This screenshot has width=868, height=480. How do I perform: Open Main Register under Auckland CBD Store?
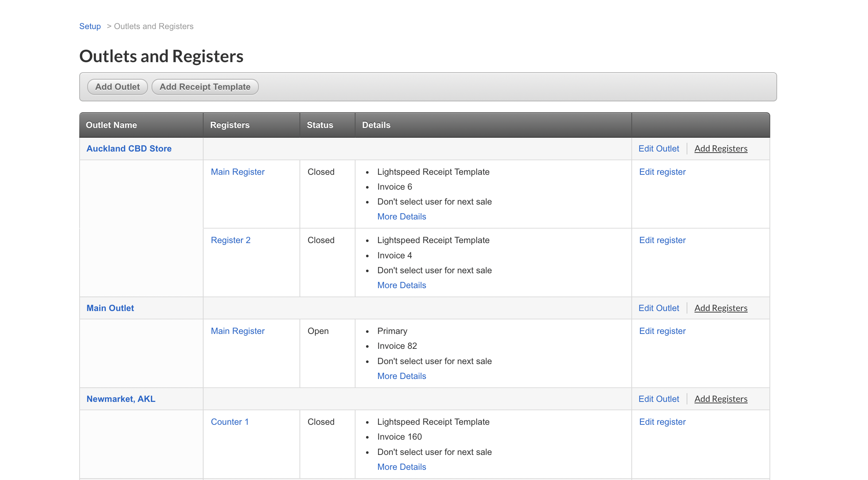pyautogui.click(x=237, y=172)
